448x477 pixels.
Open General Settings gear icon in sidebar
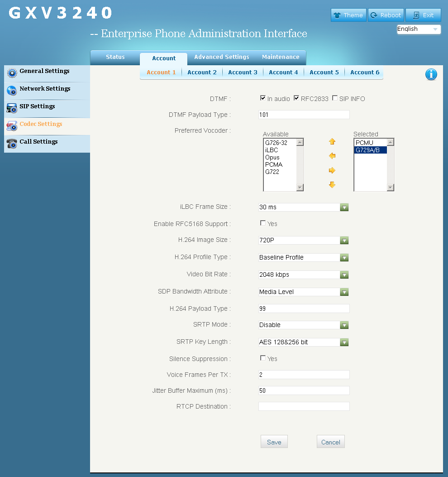click(x=12, y=73)
